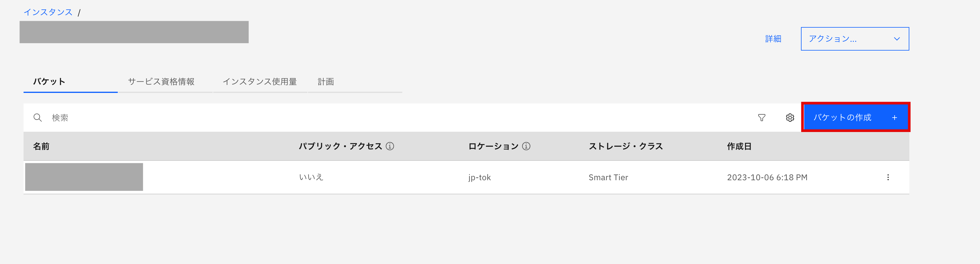Viewport: 980px width, 264px height.
Task: Click the info icon next to パブリック・アクセス
Action: 391,146
